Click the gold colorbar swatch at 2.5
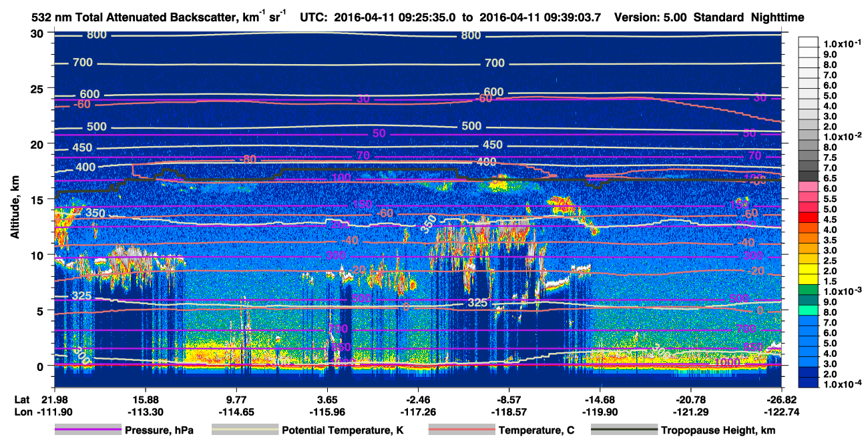This screenshot has width=868, height=445. 808,259
